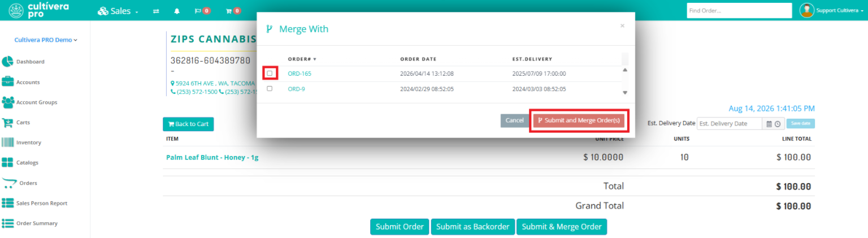Click the Accounts briefcase icon
The height and width of the screenshot is (238, 868).
[7, 82]
